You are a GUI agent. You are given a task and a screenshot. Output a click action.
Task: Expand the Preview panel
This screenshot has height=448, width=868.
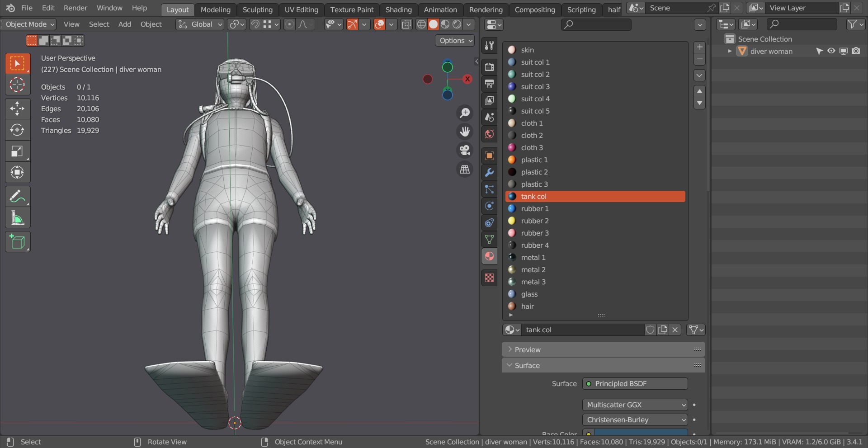[603, 349]
